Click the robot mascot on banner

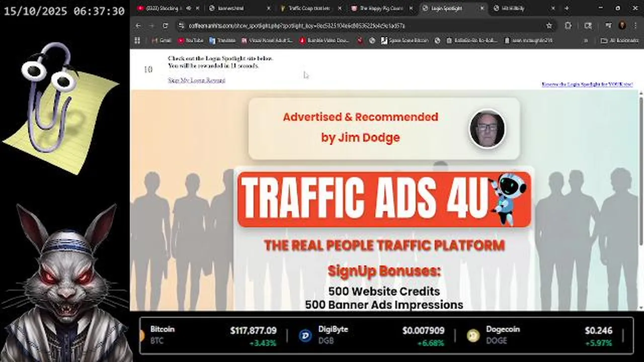coord(509,199)
